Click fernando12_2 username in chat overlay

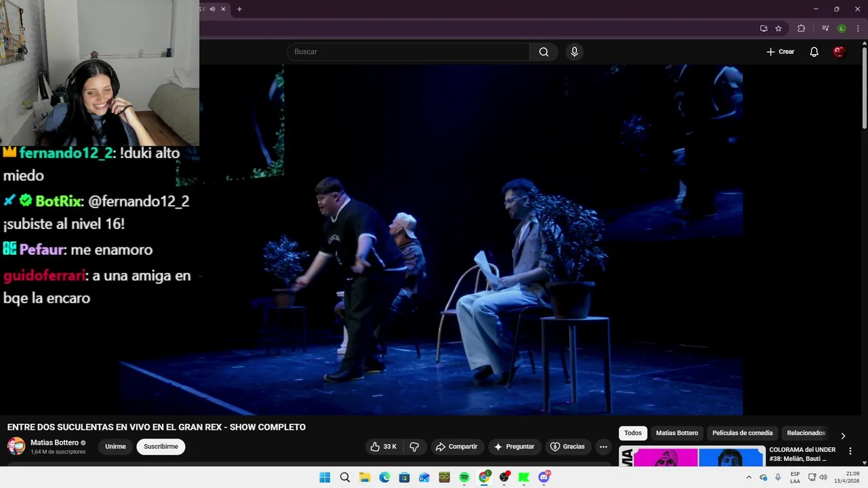[x=66, y=153]
